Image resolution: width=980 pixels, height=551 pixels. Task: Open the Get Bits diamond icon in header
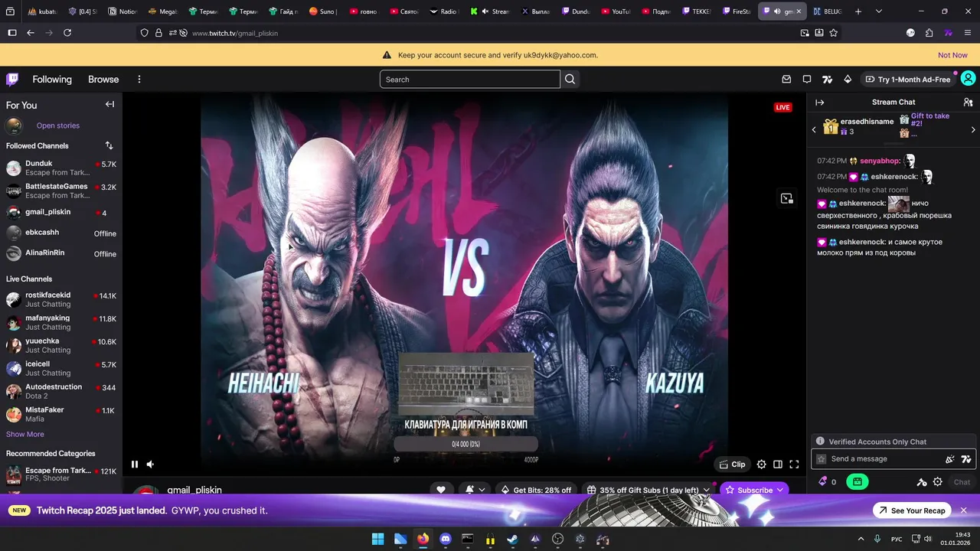click(848, 80)
